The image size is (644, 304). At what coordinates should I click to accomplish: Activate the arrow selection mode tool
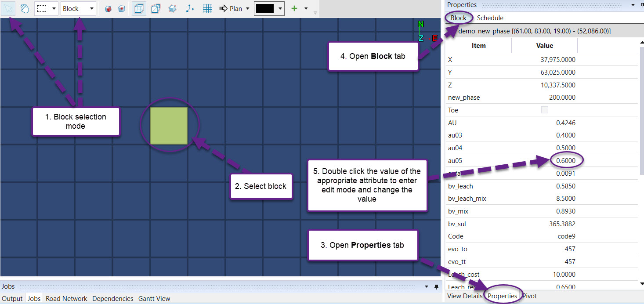pyautogui.click(x=8, y=8)
